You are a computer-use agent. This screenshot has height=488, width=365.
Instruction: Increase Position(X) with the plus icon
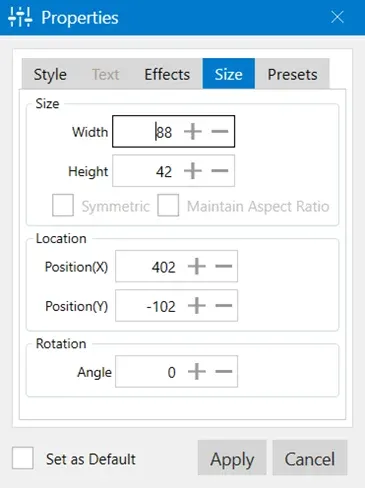click(x=197, y=266)
